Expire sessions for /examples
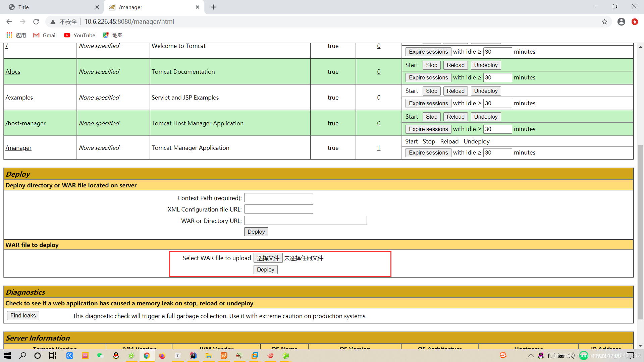Image resolution: width=644 pixels, height=362 pixels. pos(428,103)
